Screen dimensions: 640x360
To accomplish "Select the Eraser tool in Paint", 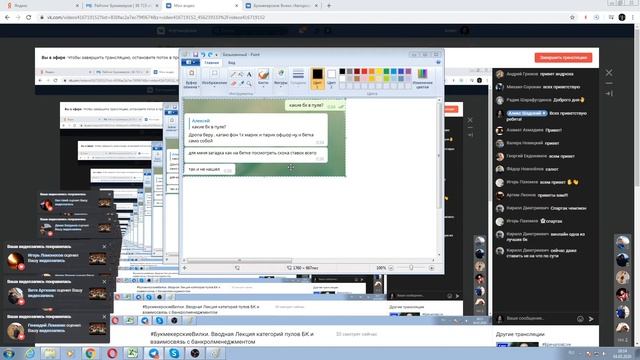I will click(x=233, y=83).
